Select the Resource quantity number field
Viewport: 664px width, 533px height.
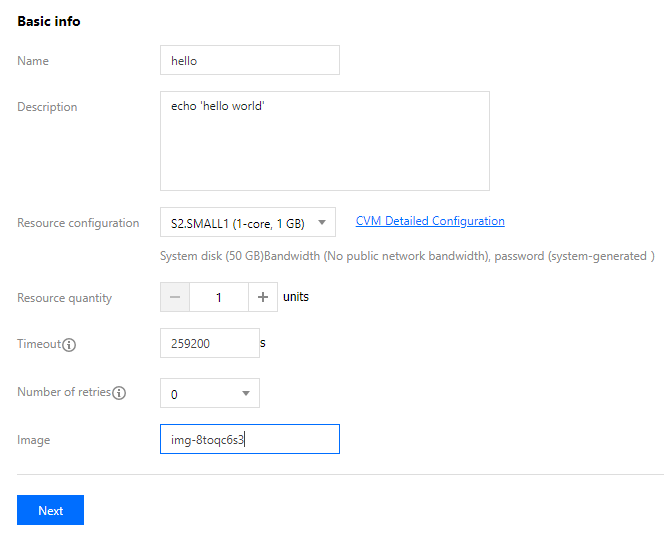pos(218,297)
